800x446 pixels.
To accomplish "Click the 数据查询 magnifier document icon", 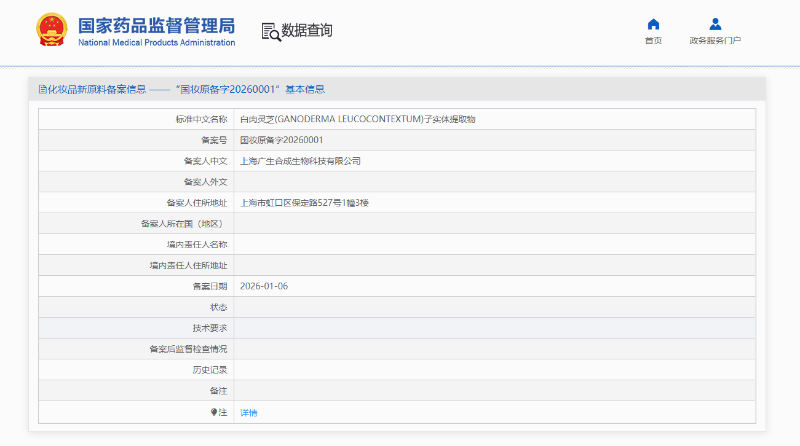I will pos(270,31).
